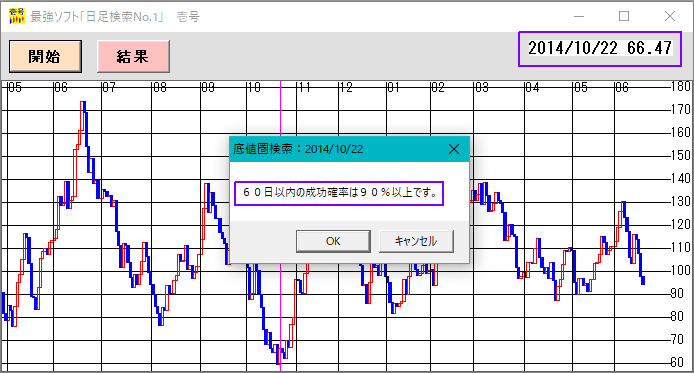The width and height of the screenshot is (694, 373).
Task: Click the 開始 button
Action: [x=45, y=56]
